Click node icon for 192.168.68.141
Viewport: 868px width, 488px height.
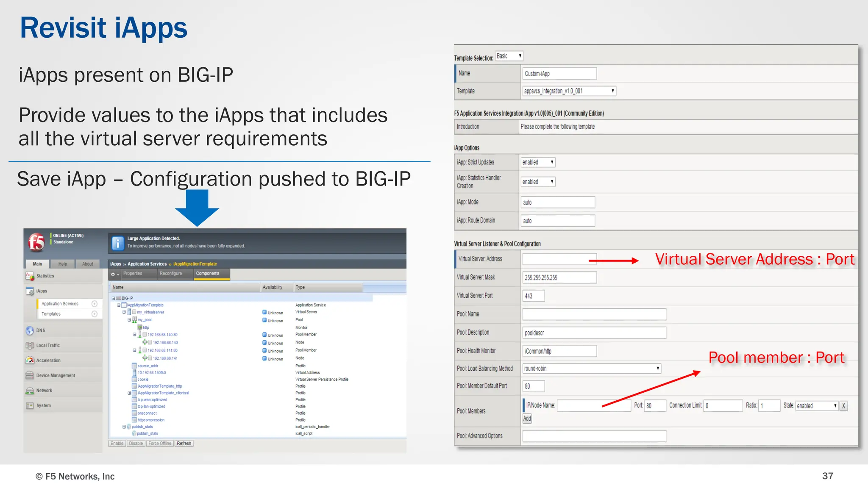pos(145,358)
